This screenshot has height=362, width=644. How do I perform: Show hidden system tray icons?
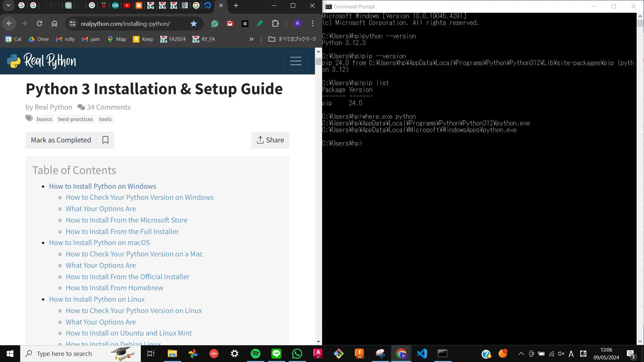[x=521, y=354]
